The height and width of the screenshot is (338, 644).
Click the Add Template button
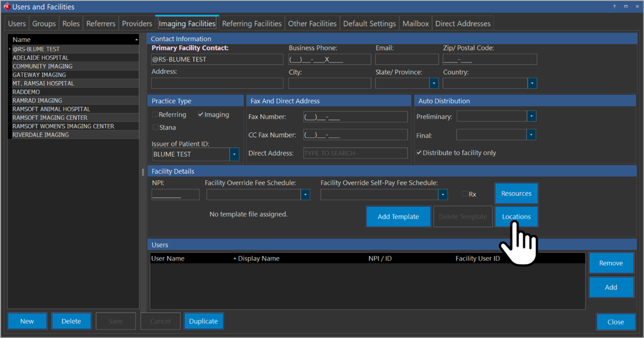click(398, 217)
